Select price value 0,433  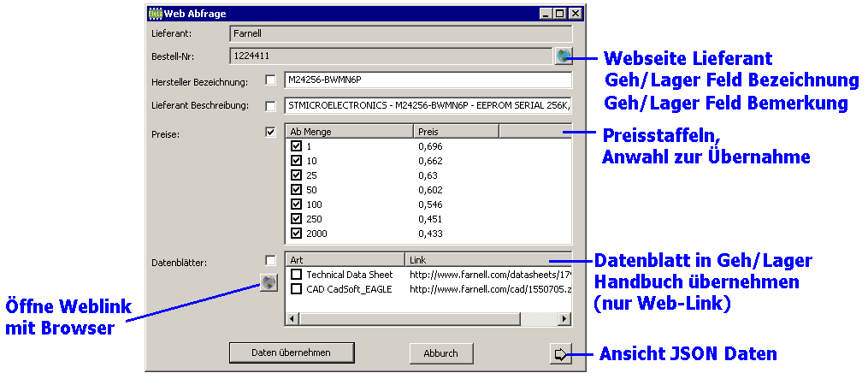[430, 234]
